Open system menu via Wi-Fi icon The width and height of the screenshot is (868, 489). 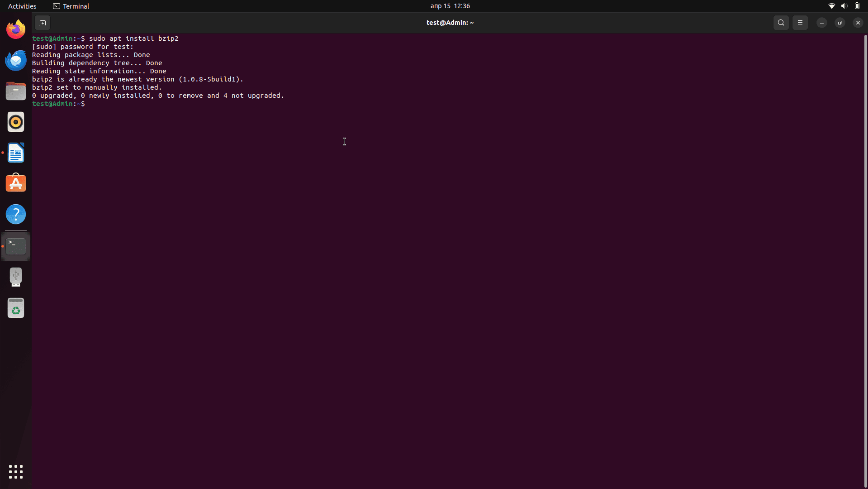pyautogui.click(x=831, y=6)
